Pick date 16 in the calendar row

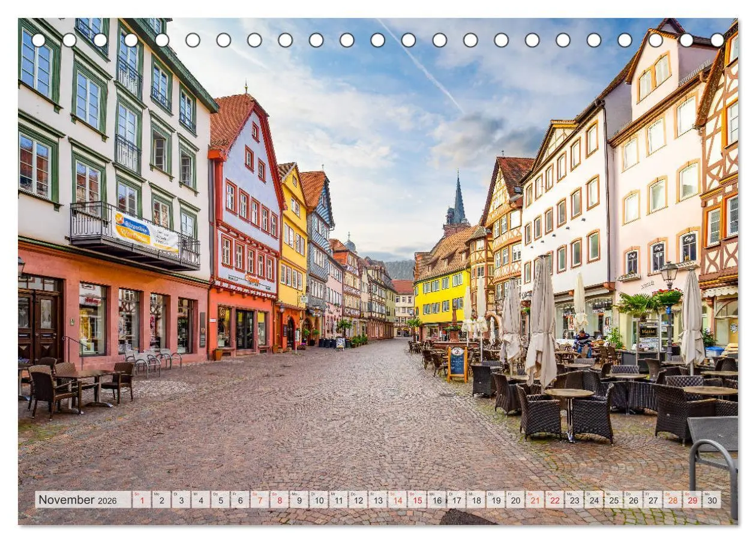click(436, 500)
